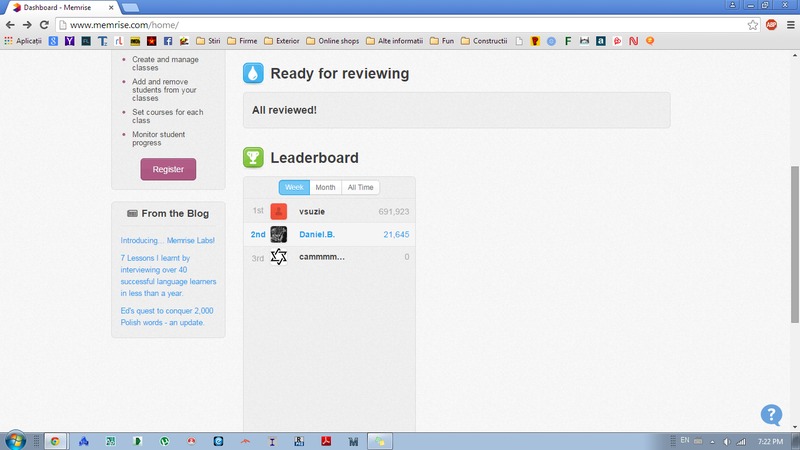This screenshot has width=800, height=450.
Task: Open the uTorrent taskbar icon
Action: pos(164,441)
